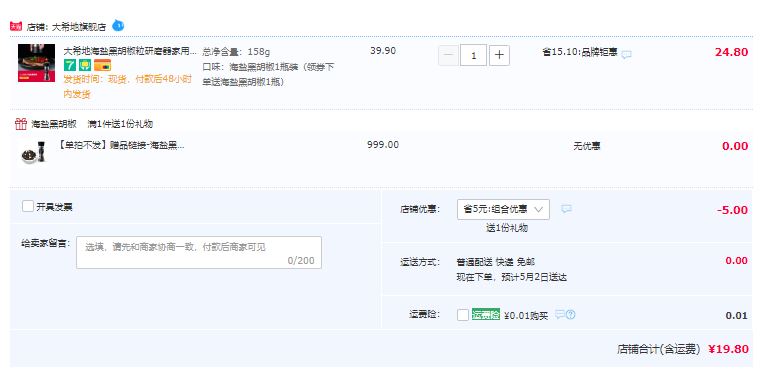Click the discount amount -5.00
The height and width of the screenshot is (367, 777).
732,210
